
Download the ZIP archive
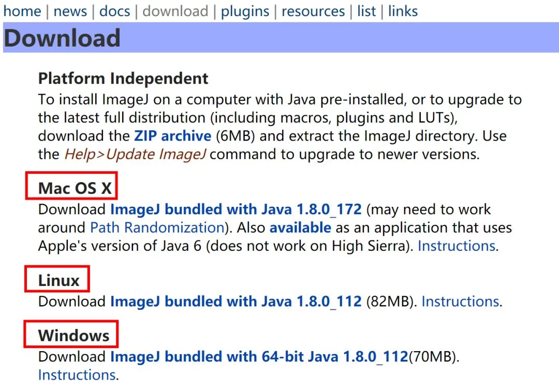click(172, 136)
